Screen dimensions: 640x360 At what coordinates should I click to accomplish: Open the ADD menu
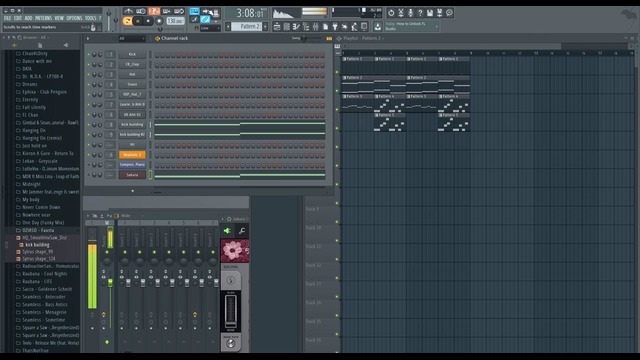[x=28, y=18]
